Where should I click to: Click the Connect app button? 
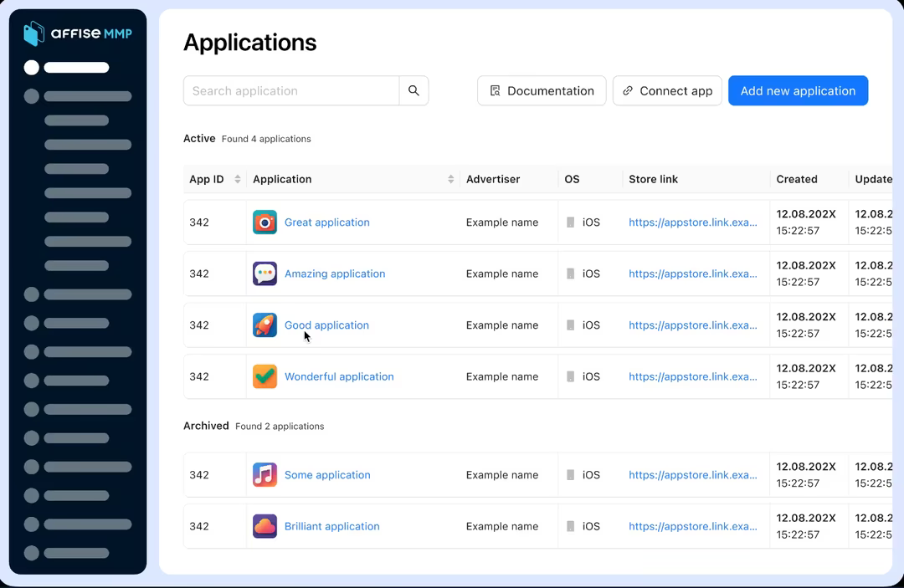point(667,90)
